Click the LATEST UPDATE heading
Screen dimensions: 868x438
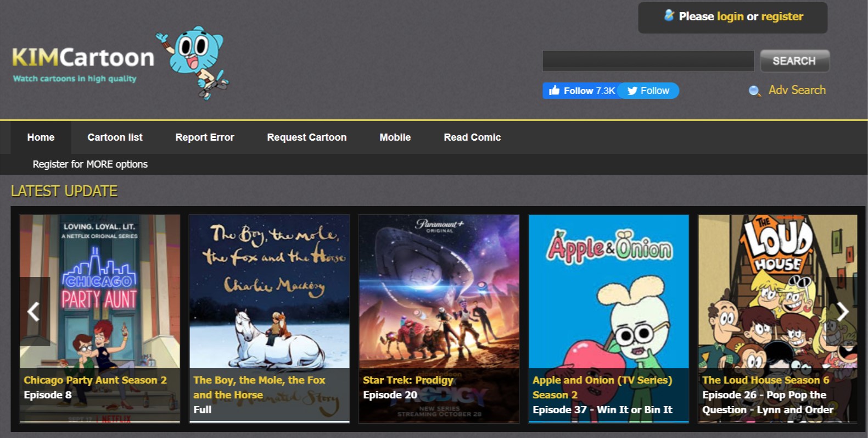64,191
